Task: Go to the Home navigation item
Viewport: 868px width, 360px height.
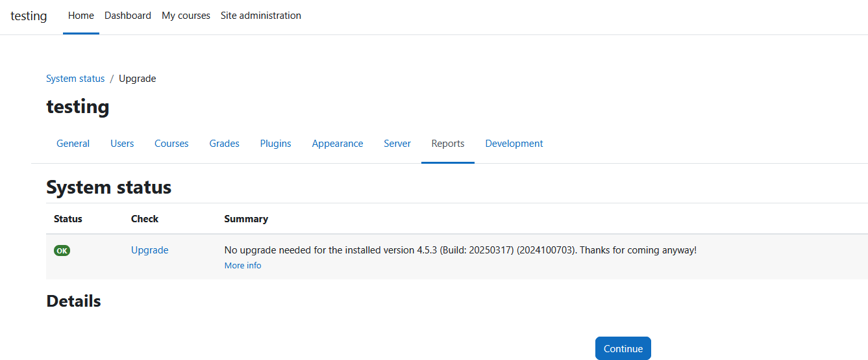Action: 81,16
